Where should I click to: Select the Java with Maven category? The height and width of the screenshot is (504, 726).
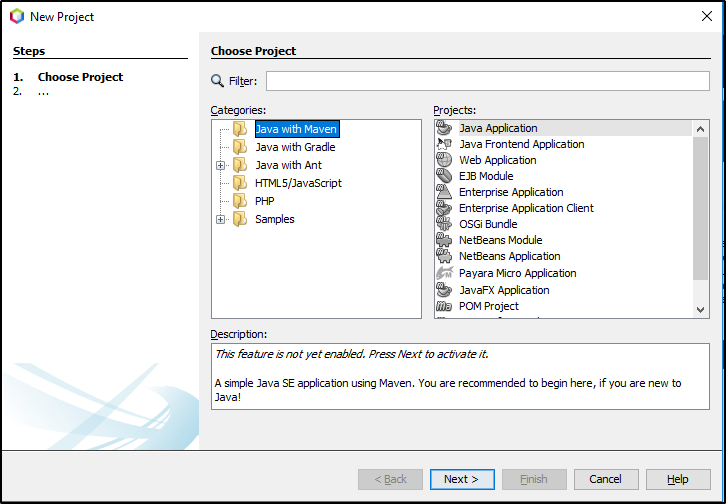297,129
